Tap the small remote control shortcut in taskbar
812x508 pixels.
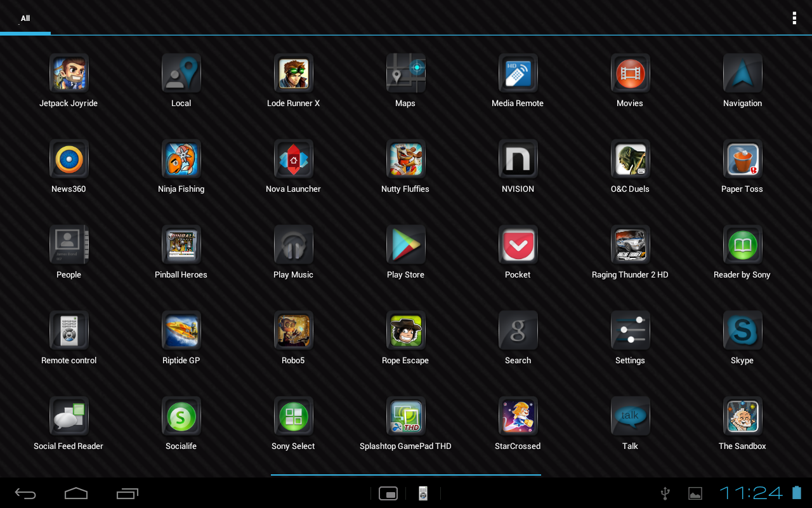(423, 493)
